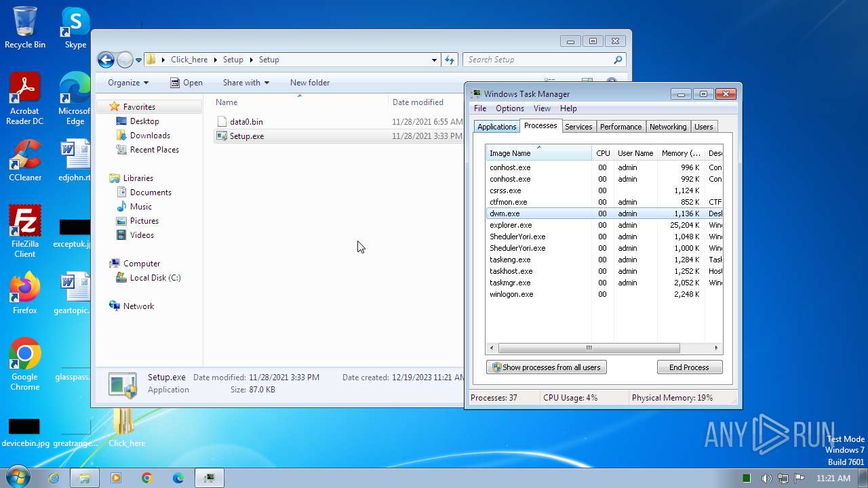Switch to the Applications tab

[x=497, y=127]
